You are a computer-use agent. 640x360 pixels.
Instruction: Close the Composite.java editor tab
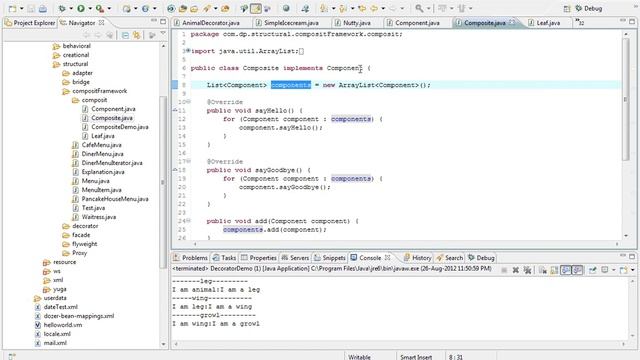[512, 22]
